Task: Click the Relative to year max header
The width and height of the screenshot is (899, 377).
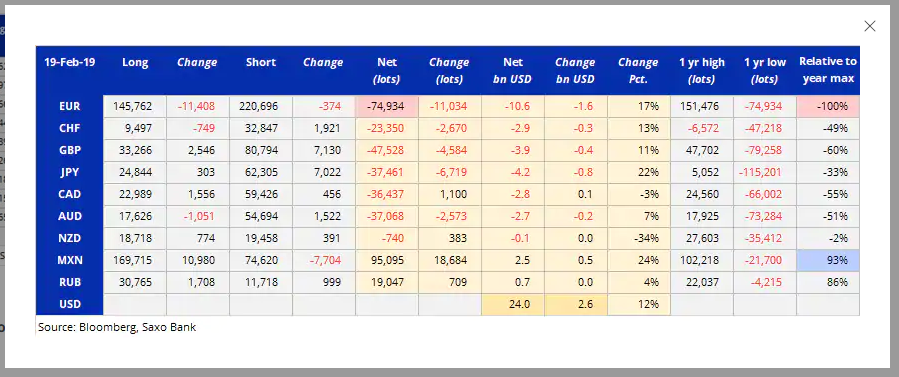Action: (x=828, y=70)
